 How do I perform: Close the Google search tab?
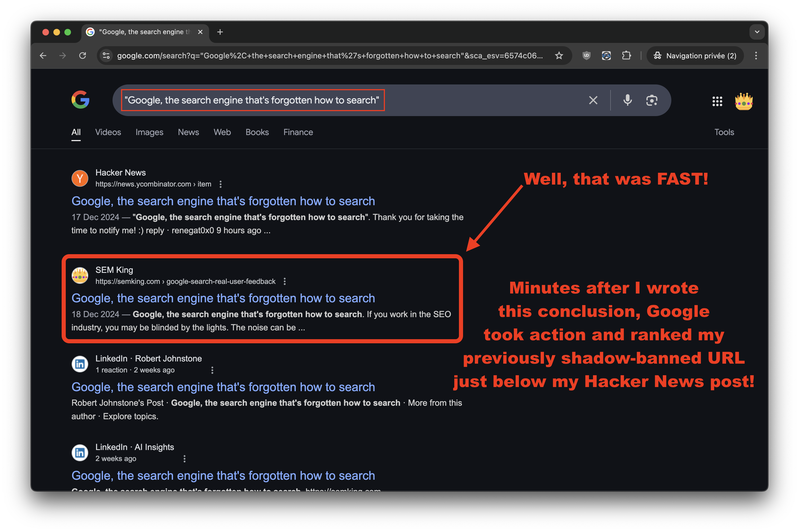[200, 32]
